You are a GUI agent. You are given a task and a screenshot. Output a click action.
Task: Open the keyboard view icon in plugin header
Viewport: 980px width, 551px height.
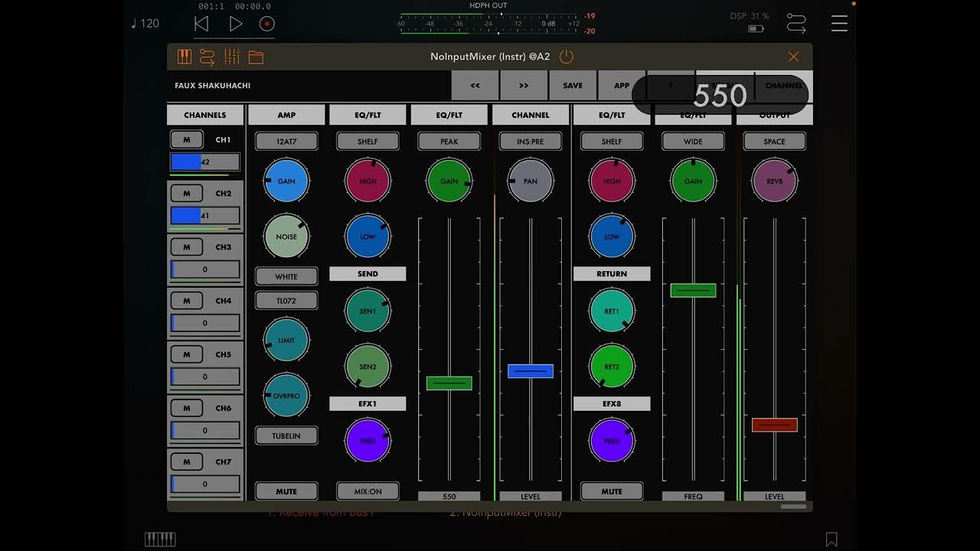coord(185,57)
